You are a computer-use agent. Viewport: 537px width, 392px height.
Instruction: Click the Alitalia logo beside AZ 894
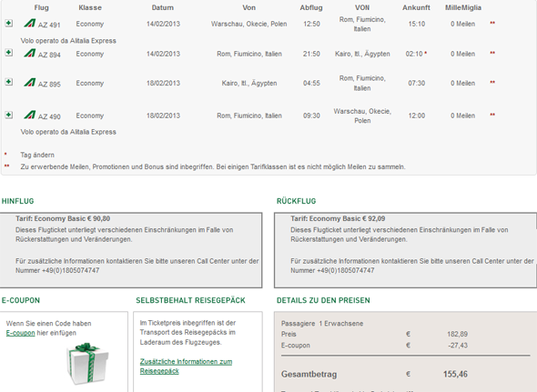coord(30,53)
